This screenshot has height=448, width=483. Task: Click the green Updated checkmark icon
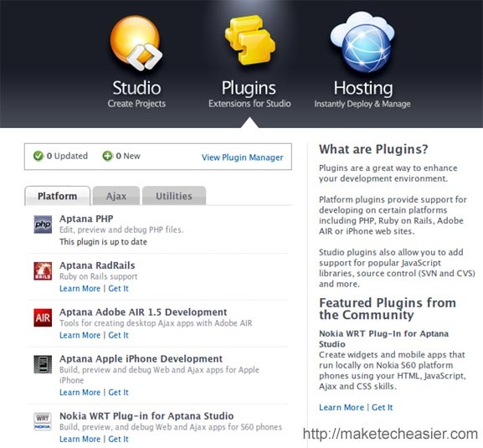click(x=39, y=156)
